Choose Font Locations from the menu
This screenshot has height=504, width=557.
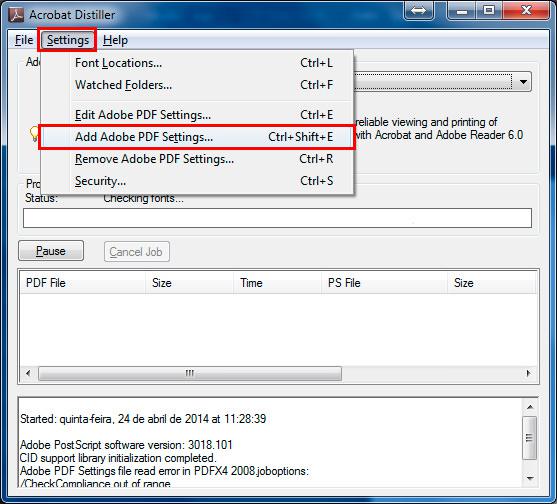(x=197, y=63)
